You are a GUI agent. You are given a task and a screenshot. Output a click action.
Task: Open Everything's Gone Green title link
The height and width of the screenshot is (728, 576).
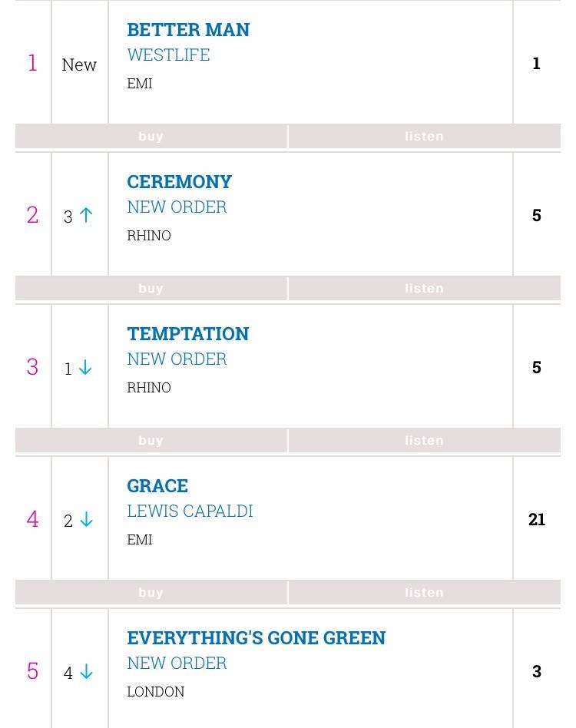coord(256,638)
